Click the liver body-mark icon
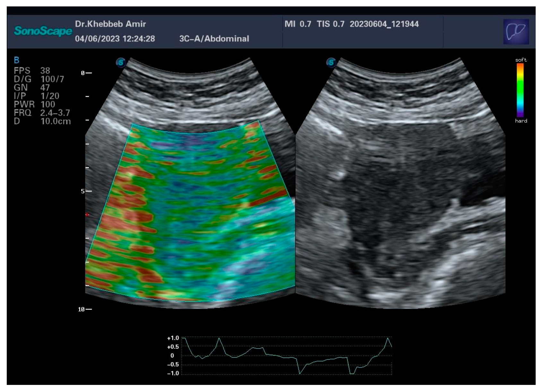The width and height of the screenshot is (544, 392). [516, 31]
